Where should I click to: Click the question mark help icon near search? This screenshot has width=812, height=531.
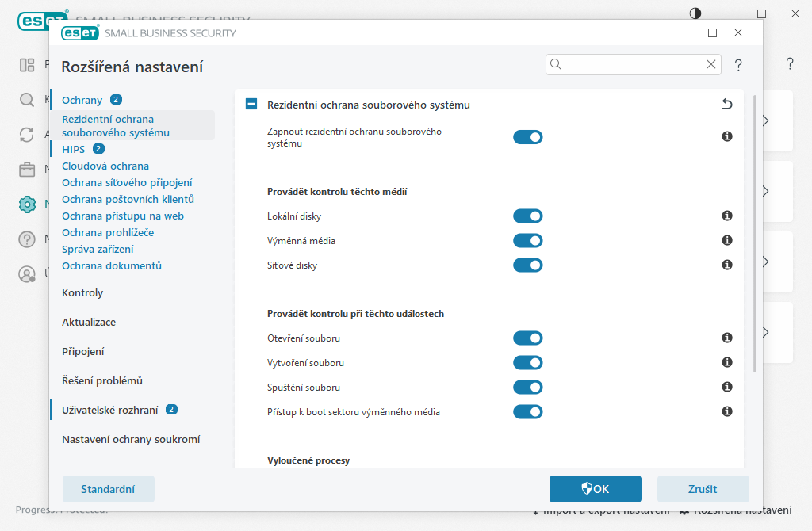[x=738, y=65]
